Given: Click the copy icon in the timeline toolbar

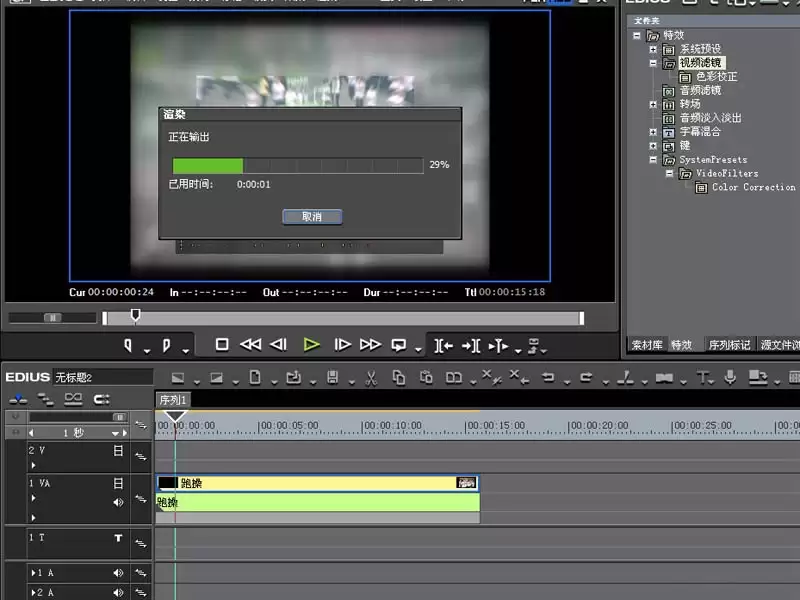Looking at the screenshot, I should tap(399, 378).
